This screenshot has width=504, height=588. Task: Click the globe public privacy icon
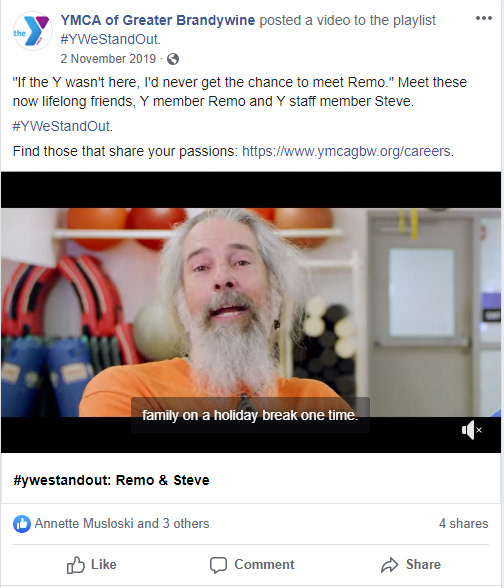[173, 59]
